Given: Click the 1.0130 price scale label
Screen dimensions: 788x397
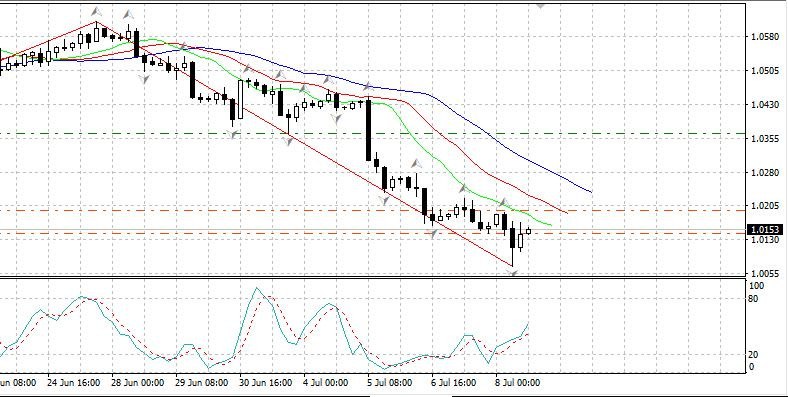Looking at the screenshot, I should click(x=765, y=240).
